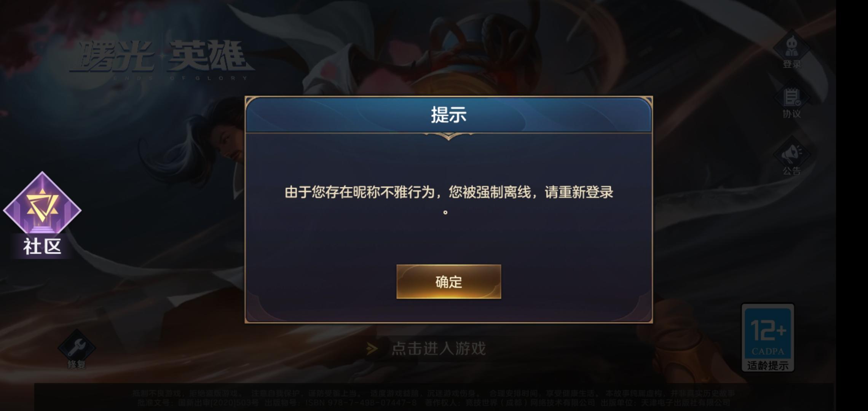The image size is (868, 411).
Task: Click the footer health advisory text
Action: point(434,398)
